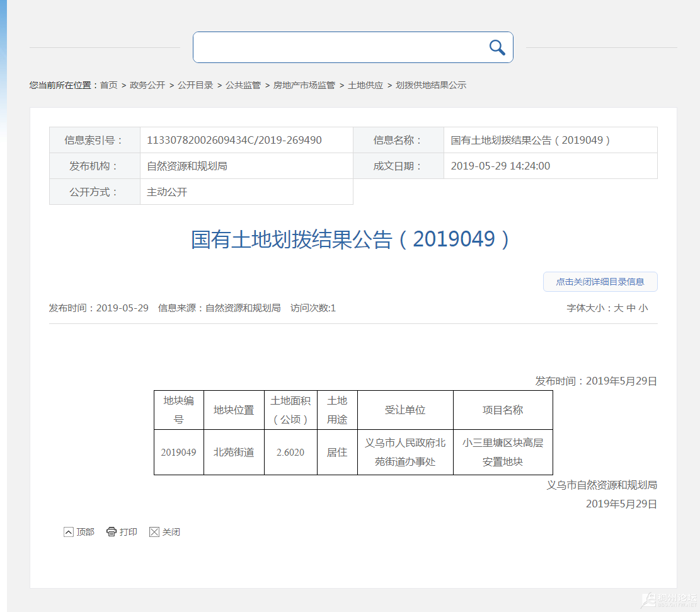Click the 点击关闭详细目录信息 button
The image size is (700, 612).
(600, 282)
